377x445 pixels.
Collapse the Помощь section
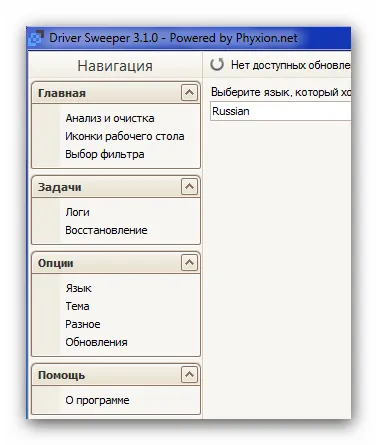coord(189,374)
